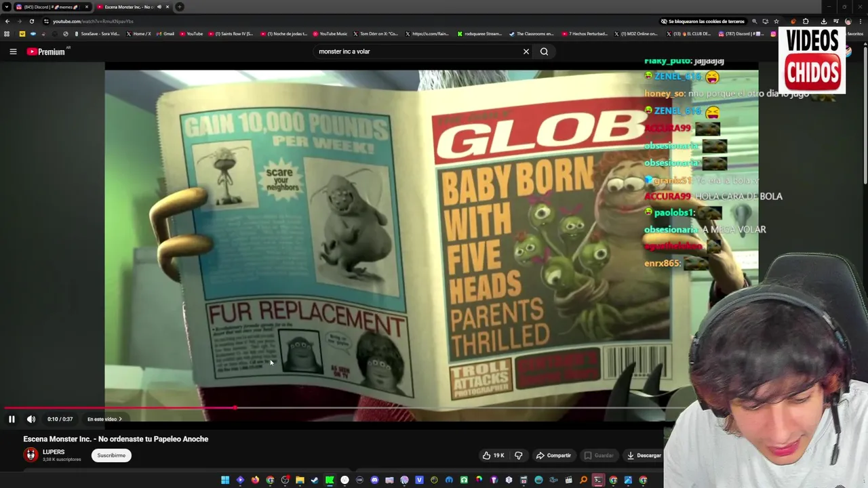Open the video title text

pyautogui.click(x=116, y=439)
